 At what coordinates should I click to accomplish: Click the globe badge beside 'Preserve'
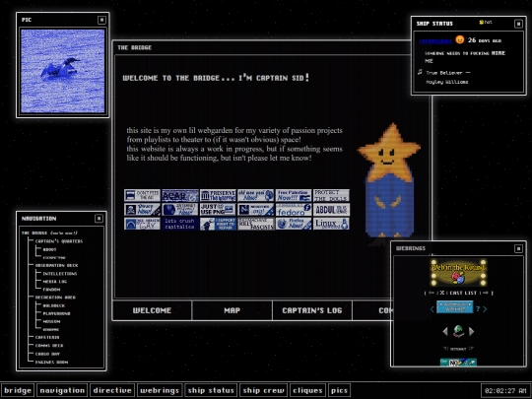coord(255,195)
